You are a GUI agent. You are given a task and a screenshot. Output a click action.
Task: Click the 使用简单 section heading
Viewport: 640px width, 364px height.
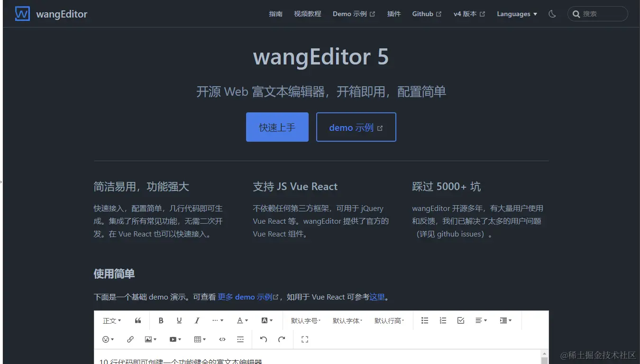click(x=114, y=274)
